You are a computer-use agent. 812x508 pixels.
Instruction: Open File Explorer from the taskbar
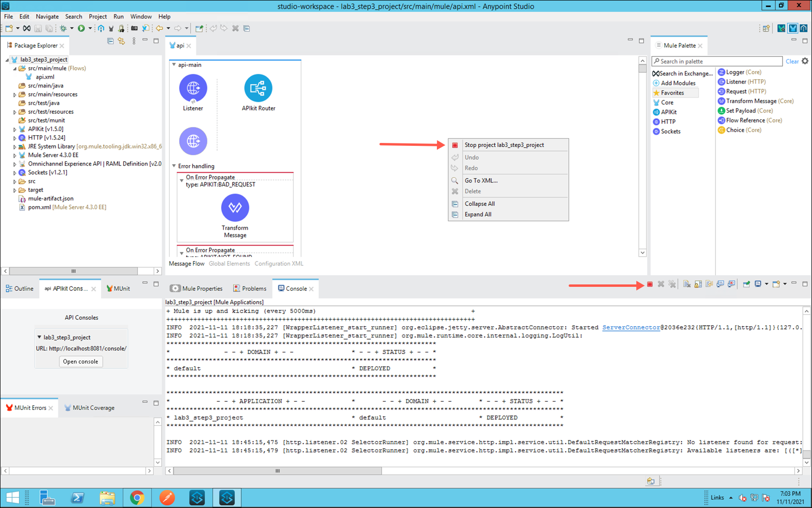(107, 497)
